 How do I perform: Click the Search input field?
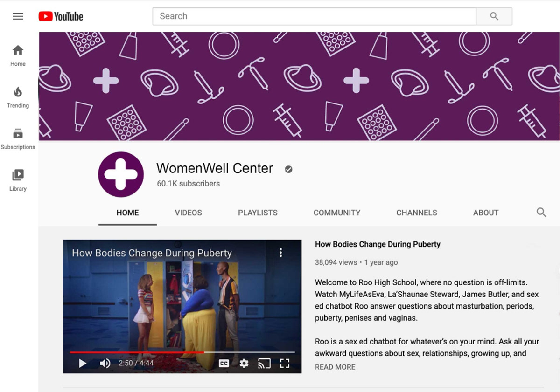click(314, 16)
